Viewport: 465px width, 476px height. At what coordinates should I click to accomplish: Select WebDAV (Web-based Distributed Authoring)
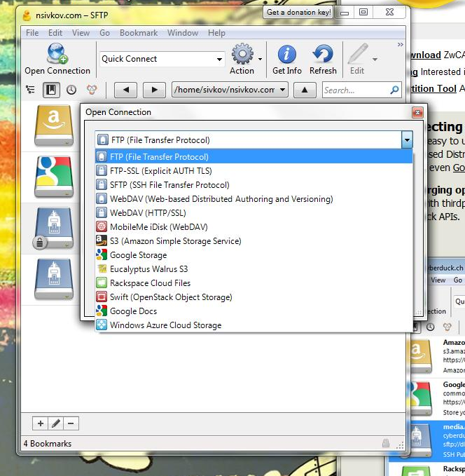(254, 199)
